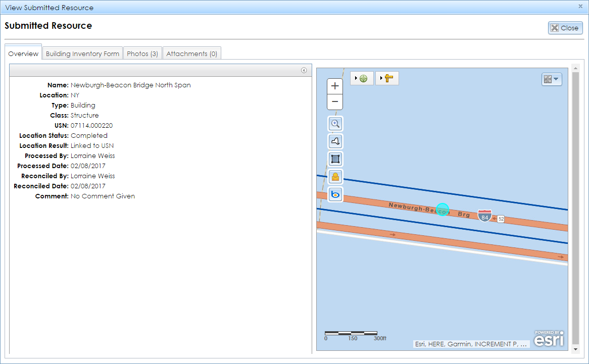Open street-level view using the person icon
Viewport: 589px width, 364px height.
pos(335,177)
